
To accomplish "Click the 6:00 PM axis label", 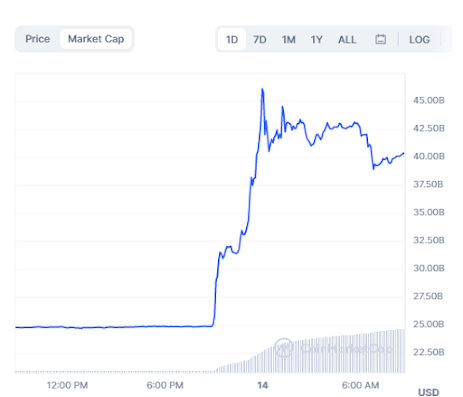I will pos(165,385).
